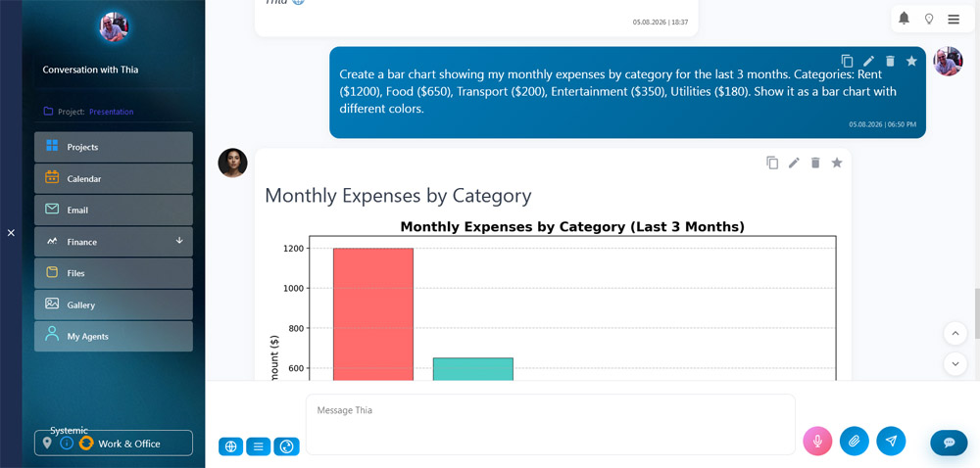Edit the user's bar chart request message
Screen dimensions: 980x468
click(x=868, y=61)
